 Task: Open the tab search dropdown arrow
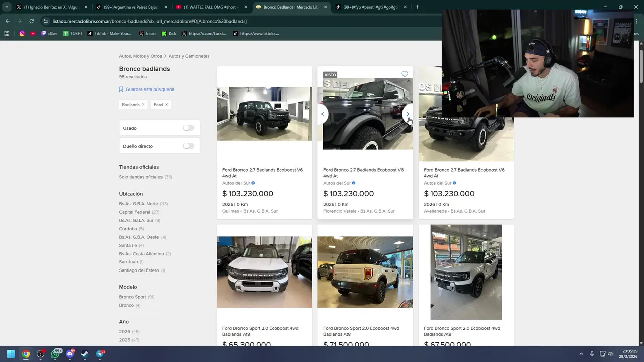[x=7, y=7]
